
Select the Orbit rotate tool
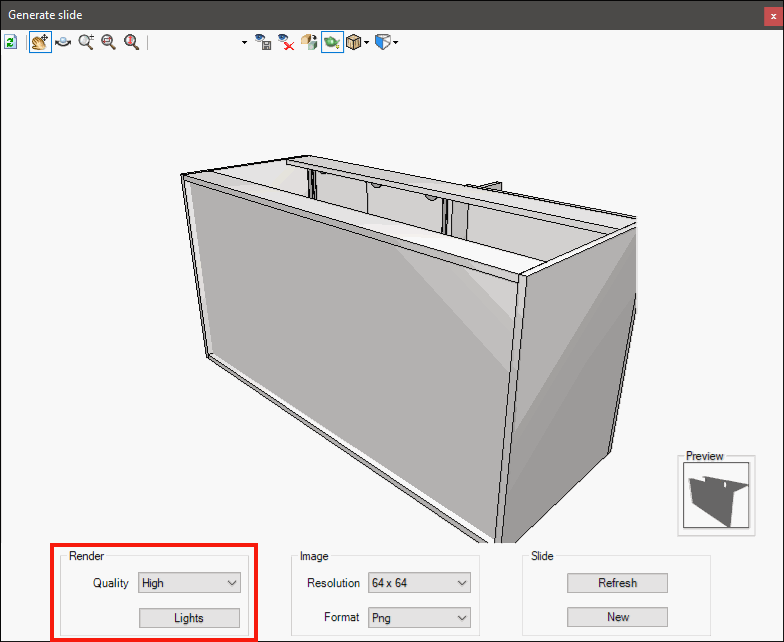coord(63,42)
